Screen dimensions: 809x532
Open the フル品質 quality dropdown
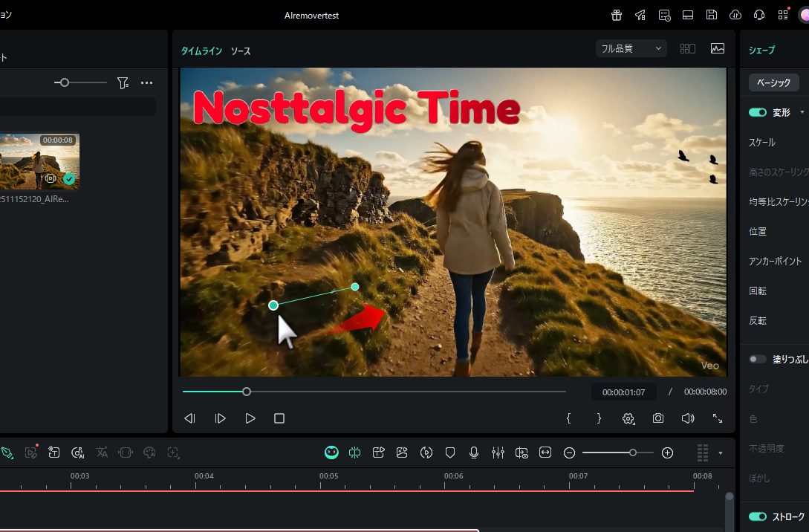tap(631, 48)
